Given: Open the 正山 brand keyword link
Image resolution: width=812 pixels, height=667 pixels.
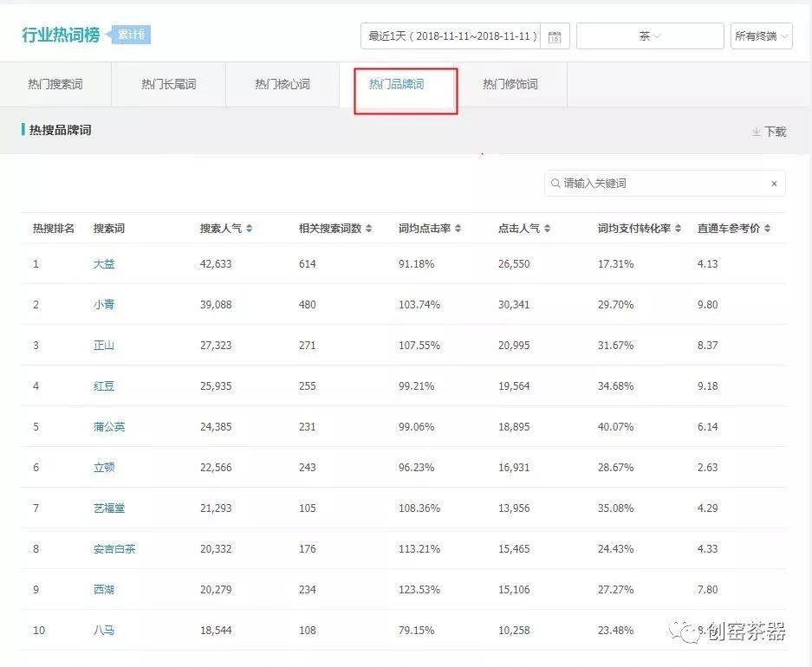Looking at the screenshot, I should pyautogui.click(x=104, y=345).
